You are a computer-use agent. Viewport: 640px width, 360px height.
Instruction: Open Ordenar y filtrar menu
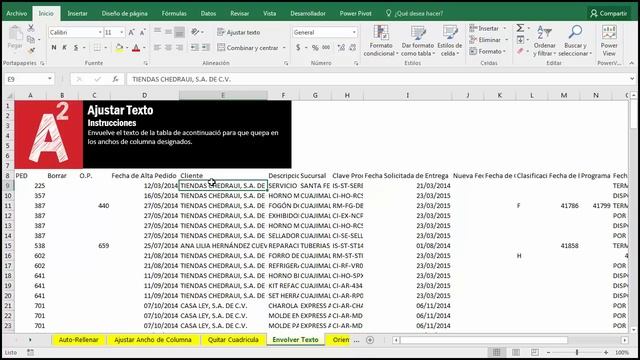(544, 40)
